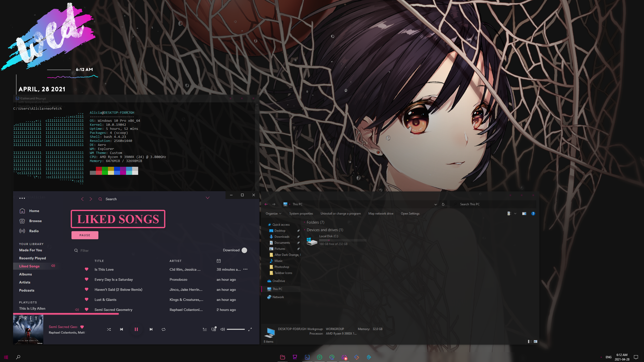Open Discord from the taskbar
Viewport: 644px width, 362px height.
click(345, 357)
